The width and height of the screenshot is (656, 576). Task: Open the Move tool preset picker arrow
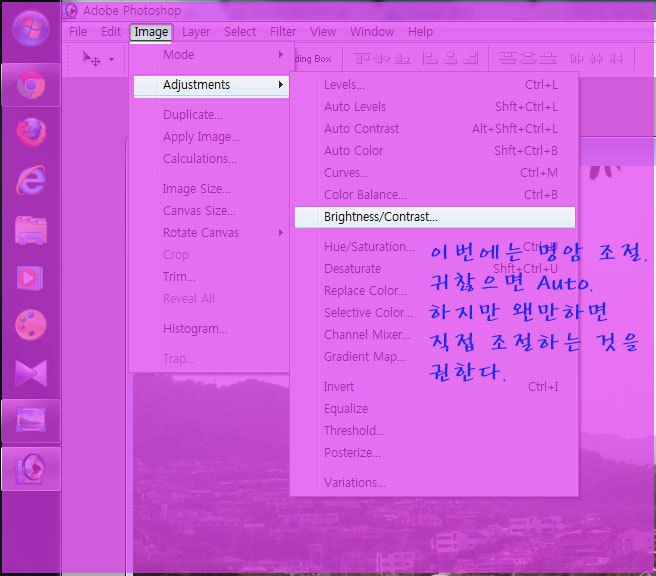point(111,59)
